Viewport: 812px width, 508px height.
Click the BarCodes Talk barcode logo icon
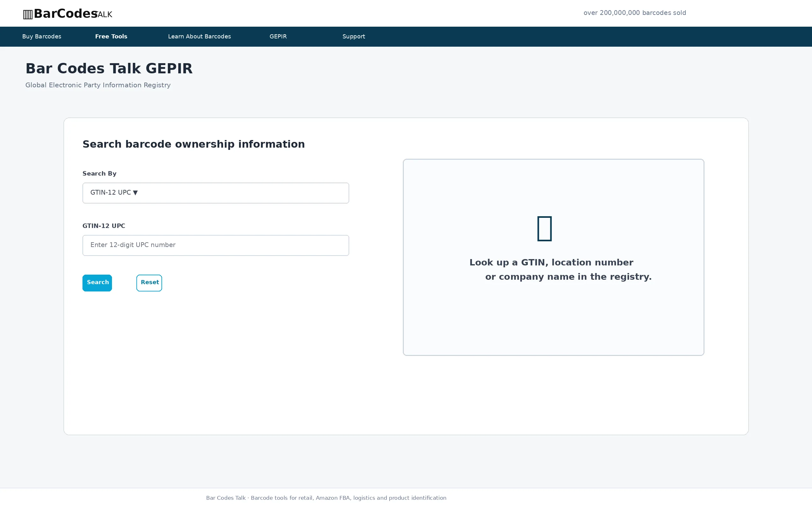pyautogui.click(x=28, y=15)
